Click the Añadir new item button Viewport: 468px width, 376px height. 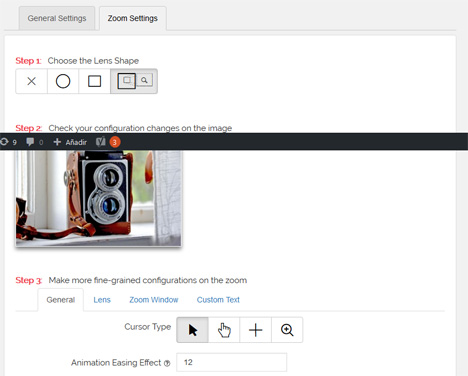click(70, 142)
